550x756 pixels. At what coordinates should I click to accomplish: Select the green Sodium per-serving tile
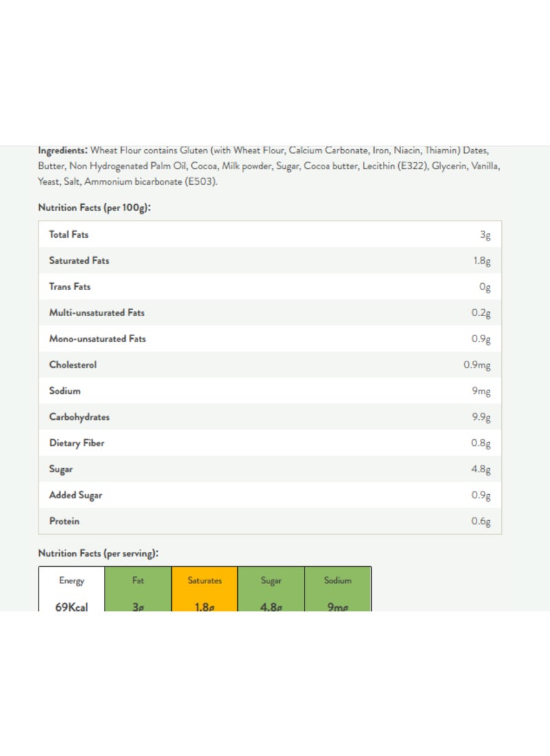(x=338, y=589)
